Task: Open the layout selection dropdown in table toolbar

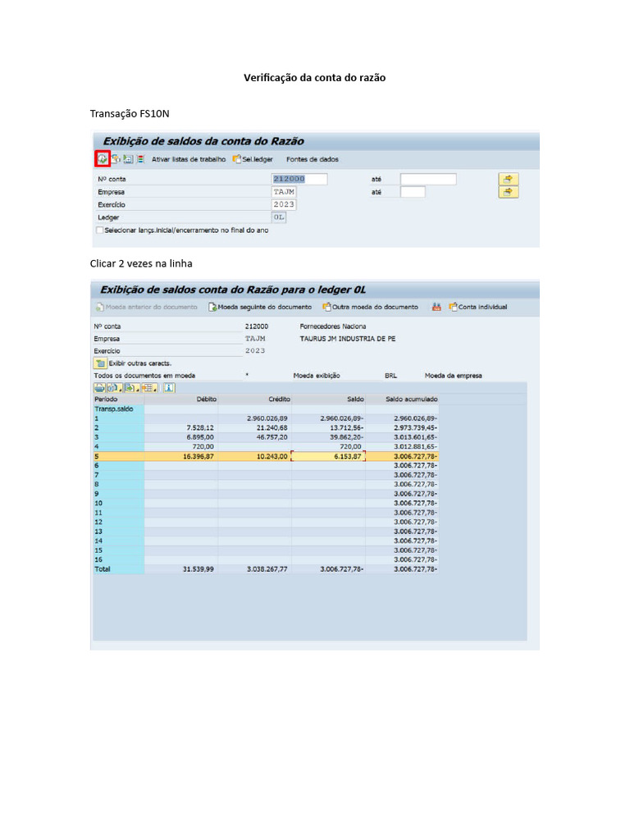Action: click(149, 388)
